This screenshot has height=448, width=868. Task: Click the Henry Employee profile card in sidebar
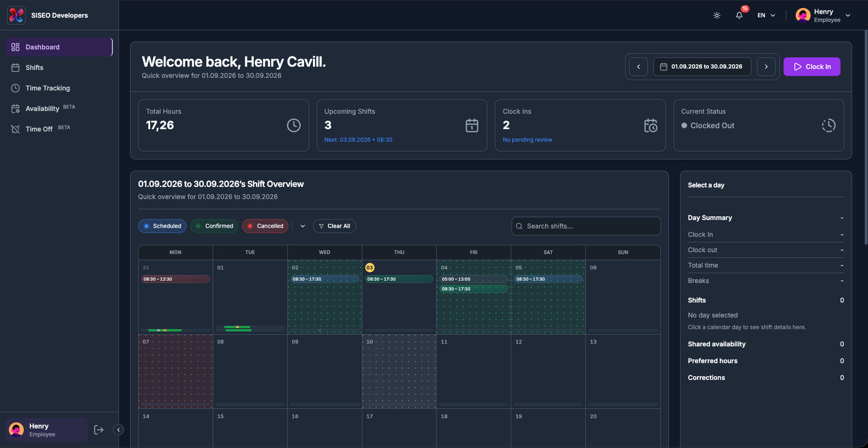[47, 430]
